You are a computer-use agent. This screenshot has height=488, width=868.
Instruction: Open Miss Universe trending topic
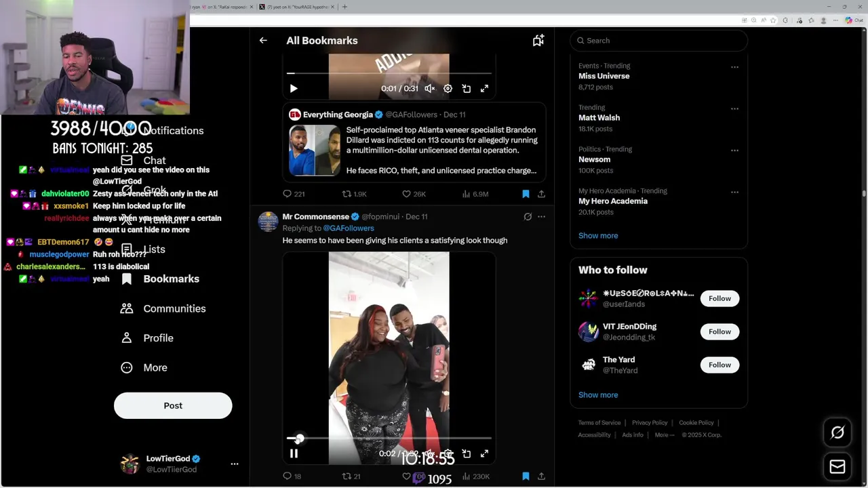pos(604,76)
